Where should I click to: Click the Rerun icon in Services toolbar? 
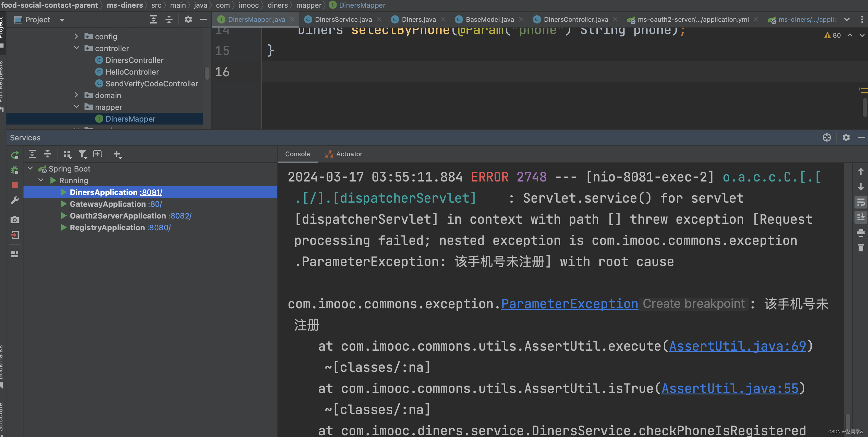point(14,155)
